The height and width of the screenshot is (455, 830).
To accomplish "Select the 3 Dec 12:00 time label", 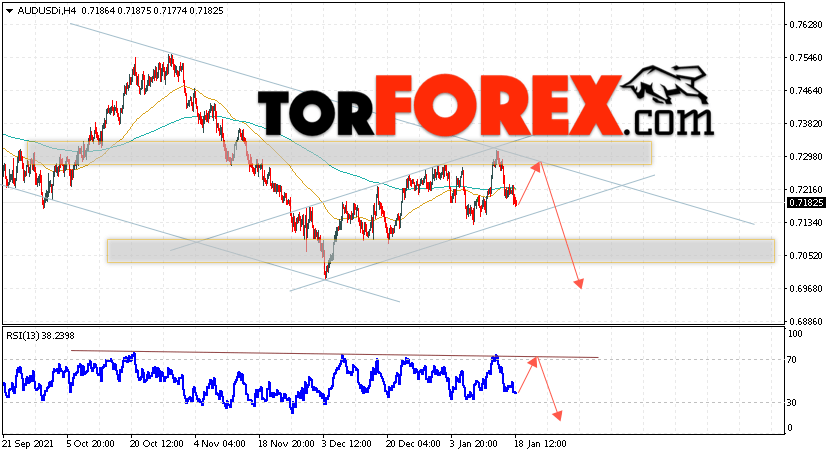I will [x=348, y=443].
